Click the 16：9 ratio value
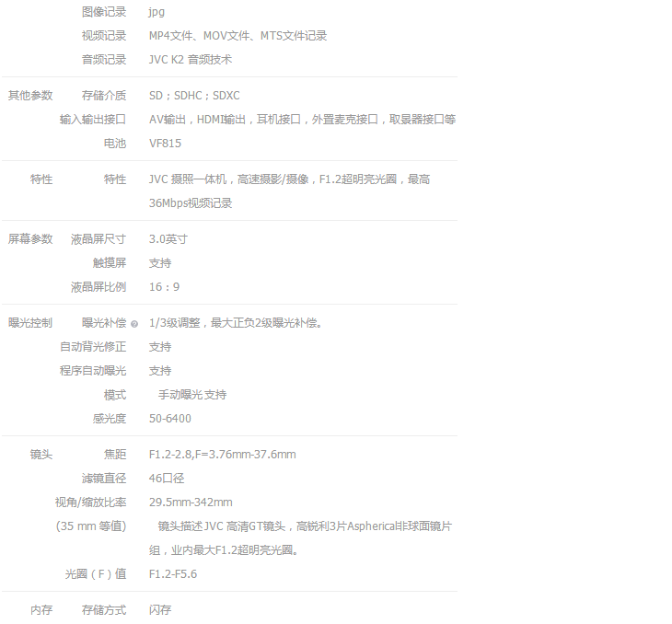672x624 pixels. point(164,287)
